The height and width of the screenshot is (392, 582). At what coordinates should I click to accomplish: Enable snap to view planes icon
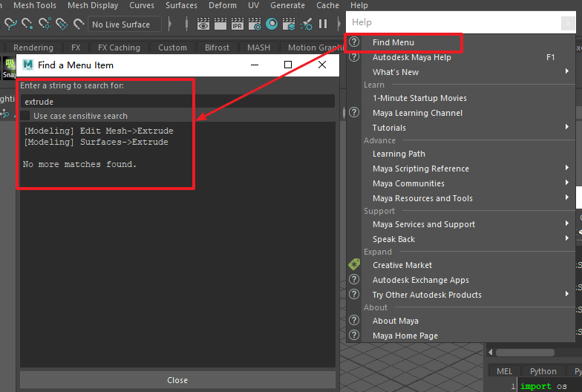point(62,24)
